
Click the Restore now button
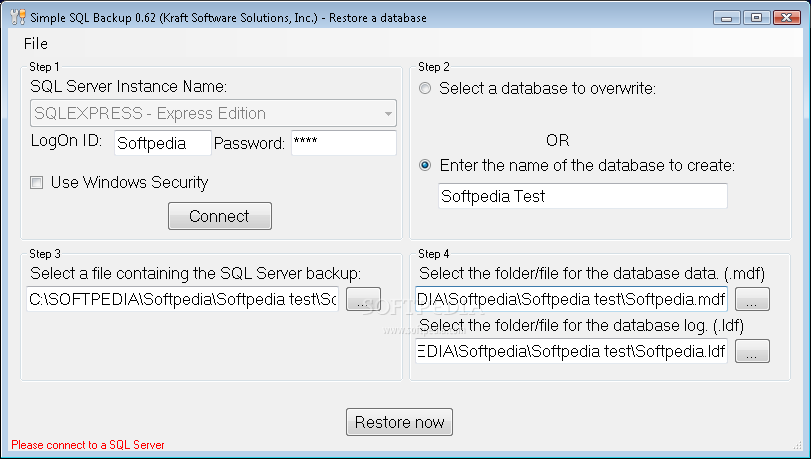[399, 422]
